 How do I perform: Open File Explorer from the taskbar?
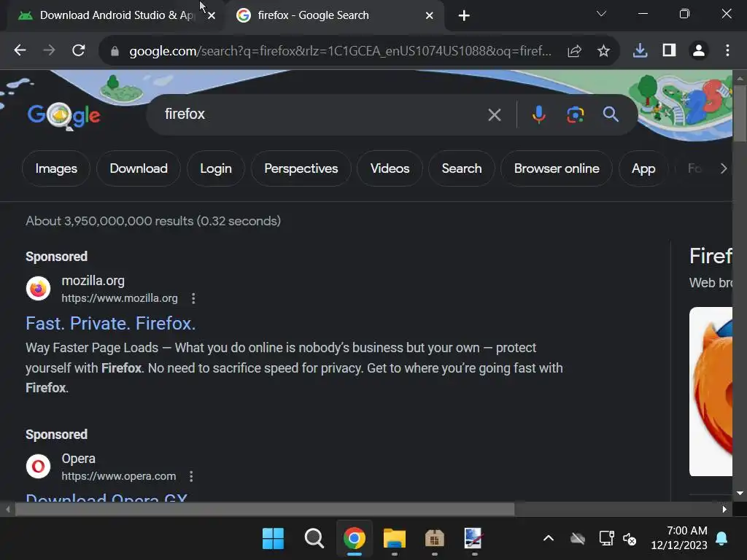click(395, 539)
